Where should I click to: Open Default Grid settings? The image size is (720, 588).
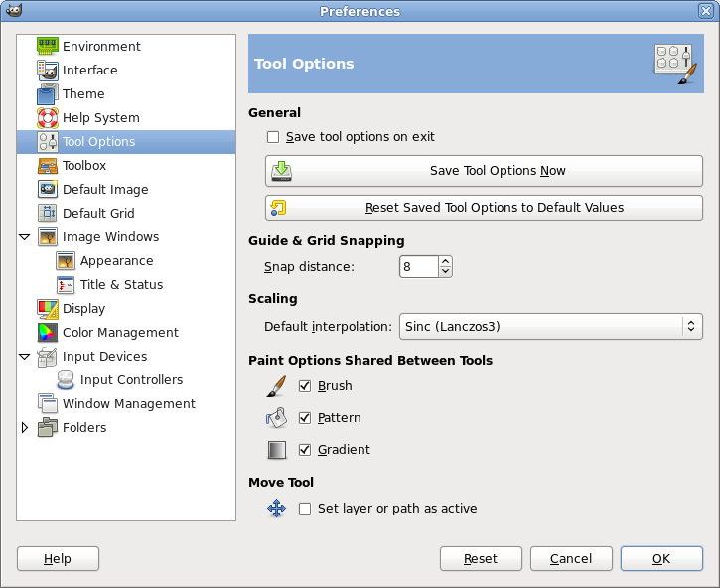click(98, 214)
